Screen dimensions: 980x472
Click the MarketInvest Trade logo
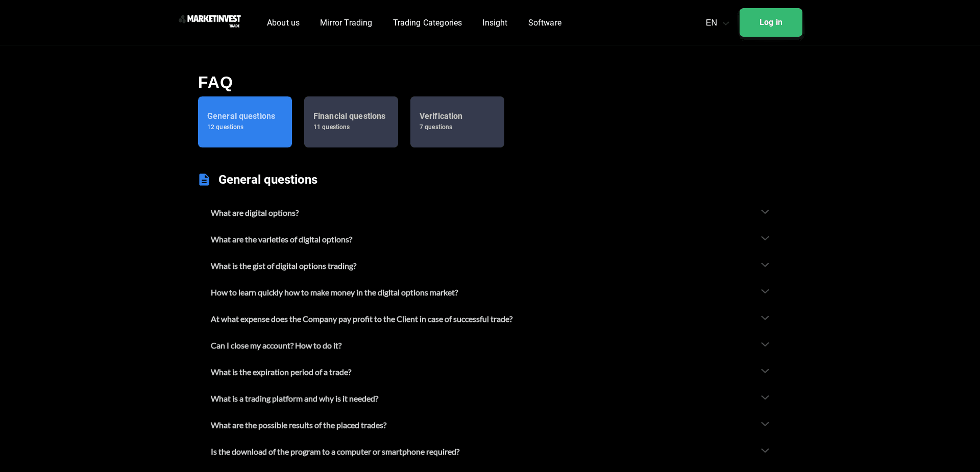pyautogui.click(x=209, y=21)
